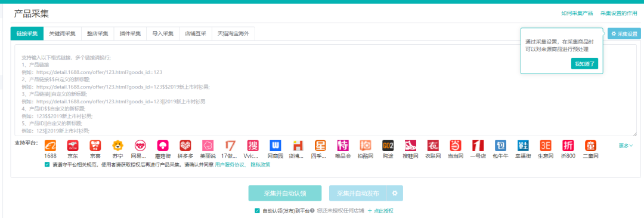The image size is (644, 218).
Task: Select the 1688 platform icon
Action: (50, 146)
